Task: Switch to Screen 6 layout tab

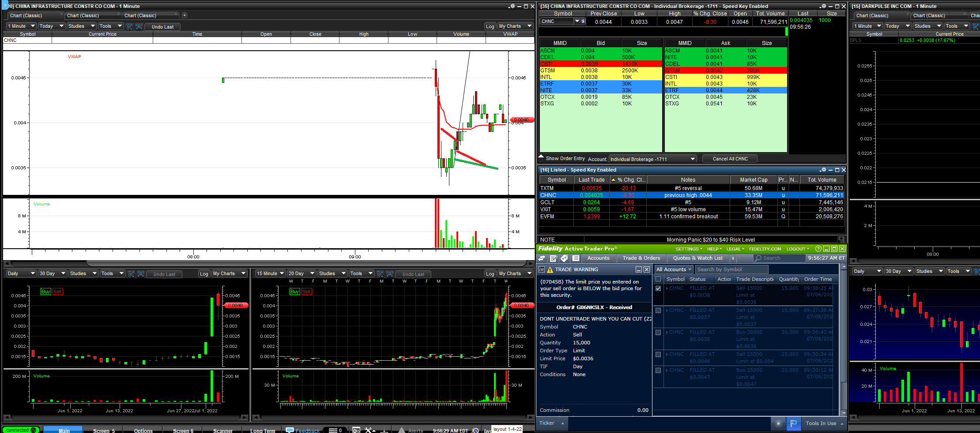Action: 183,430
